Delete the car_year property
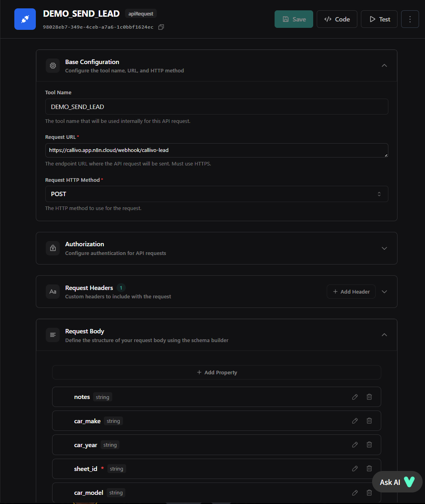The width and height of the screenshot is (425, 504). pos(369,445)
